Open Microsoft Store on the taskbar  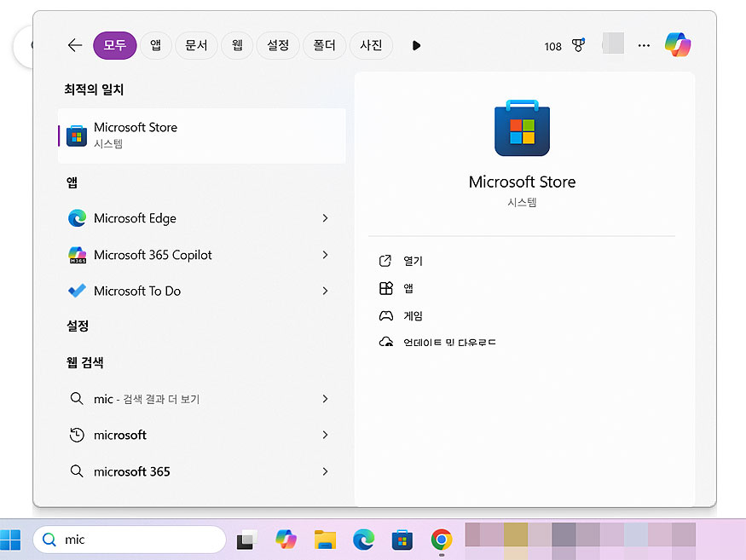click(x=402, y=540)
